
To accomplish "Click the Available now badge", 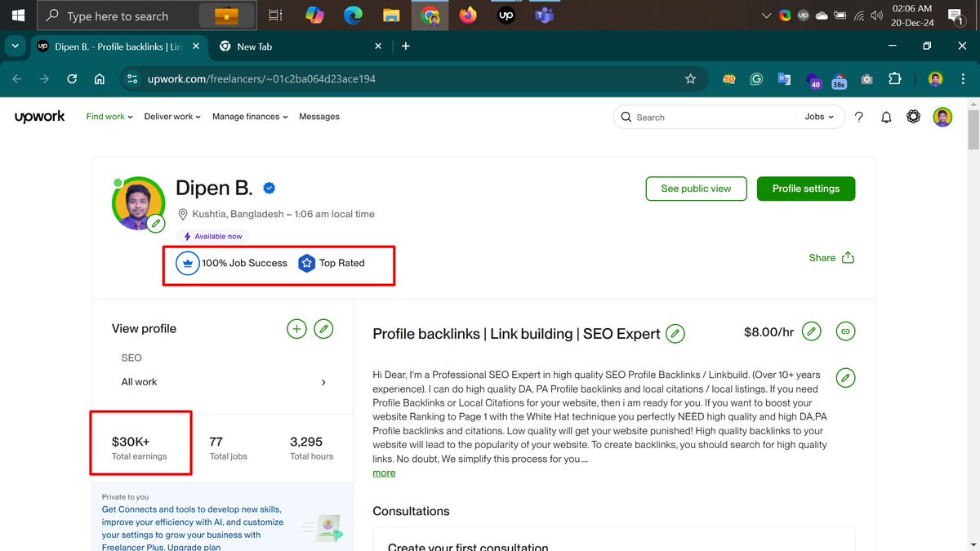I will point(212,237).
